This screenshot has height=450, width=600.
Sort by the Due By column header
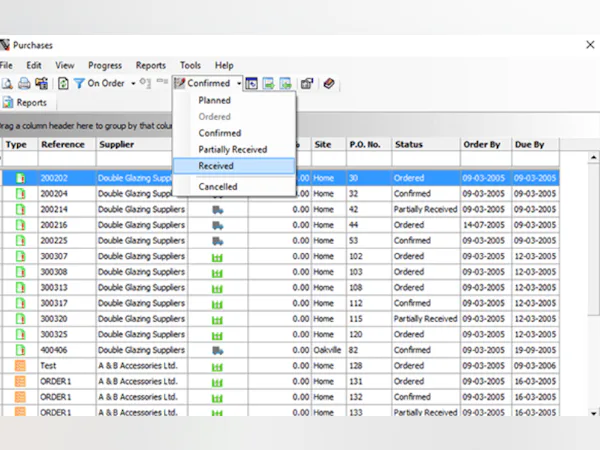[x=535, y=145]
